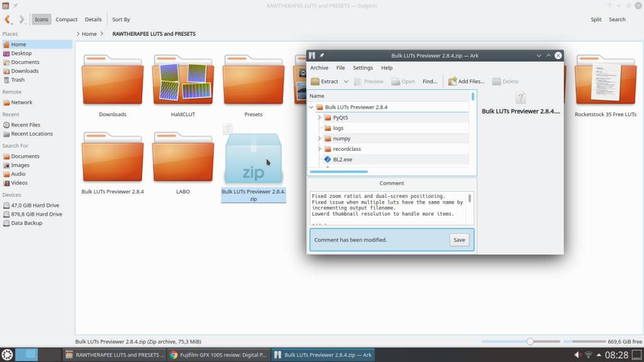Screen dimensions: 644x362
Task: Enable Split view in Dolphin
Action: tap(596, 19)
